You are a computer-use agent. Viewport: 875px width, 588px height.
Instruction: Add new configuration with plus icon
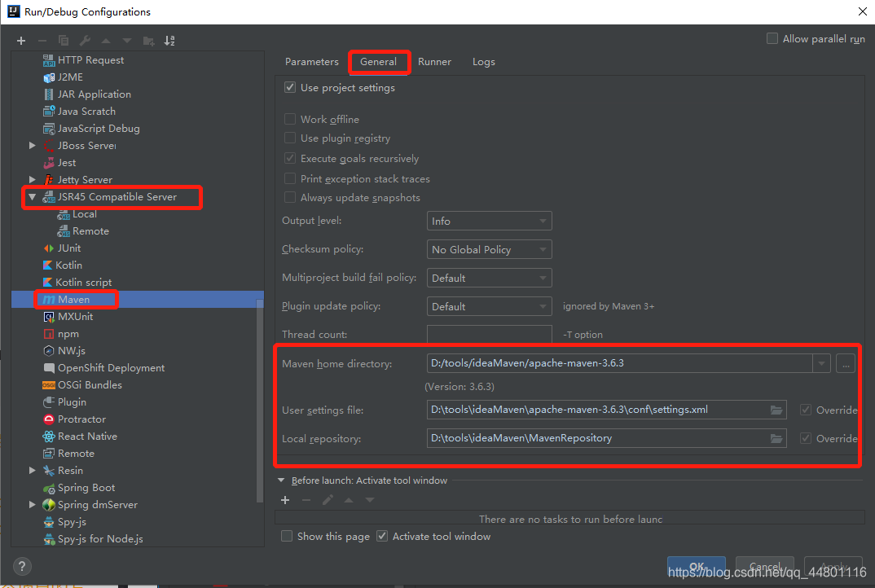pos(21,41)
